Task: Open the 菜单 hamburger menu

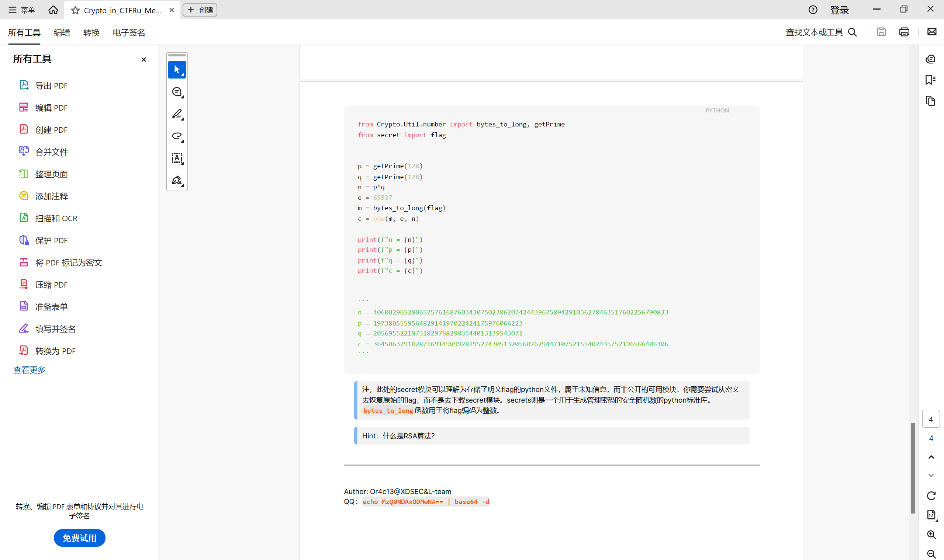Action: pos(22,10)
